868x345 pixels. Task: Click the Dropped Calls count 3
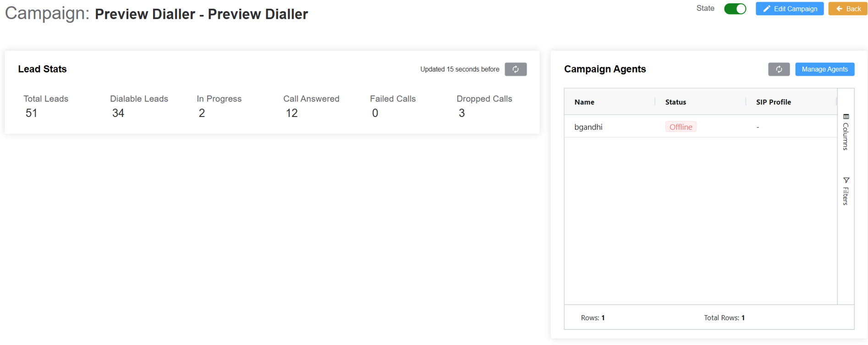tap(461, 113)
